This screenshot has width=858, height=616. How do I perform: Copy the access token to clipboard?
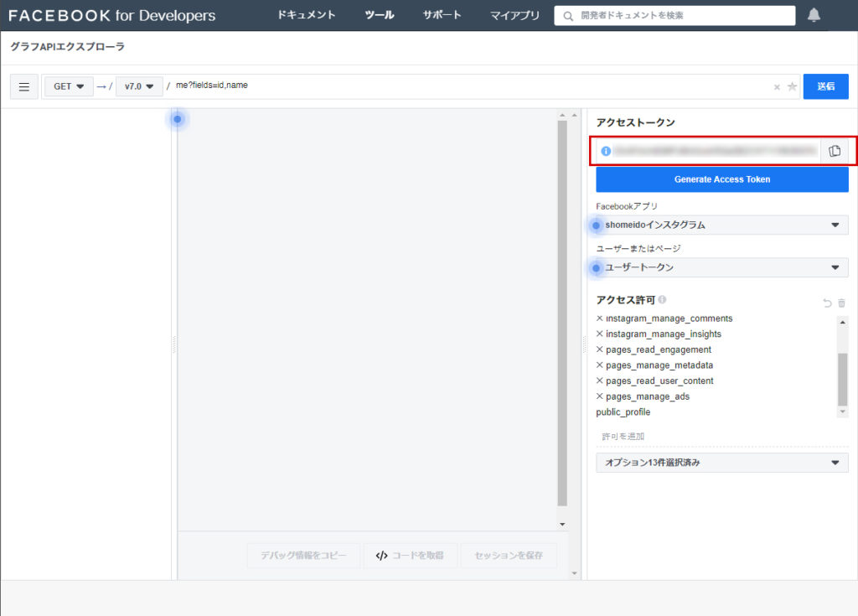point(834,151)
